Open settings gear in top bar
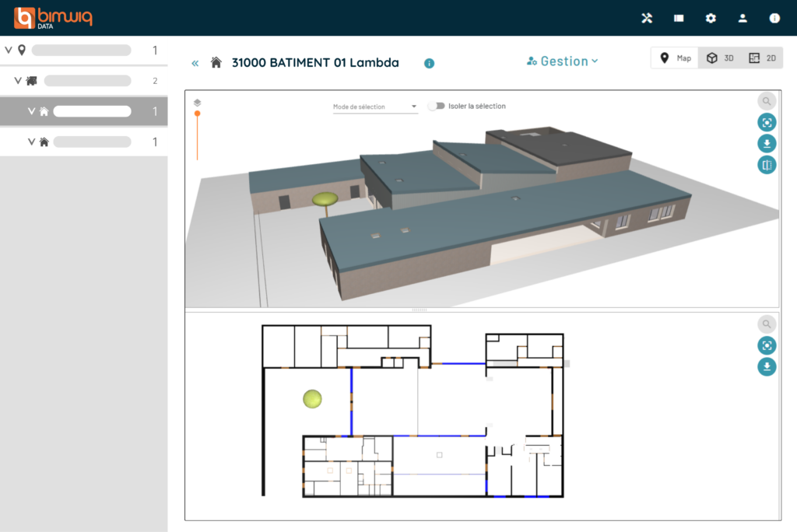This screenshot has height=532, width=797. pos(711,19)
